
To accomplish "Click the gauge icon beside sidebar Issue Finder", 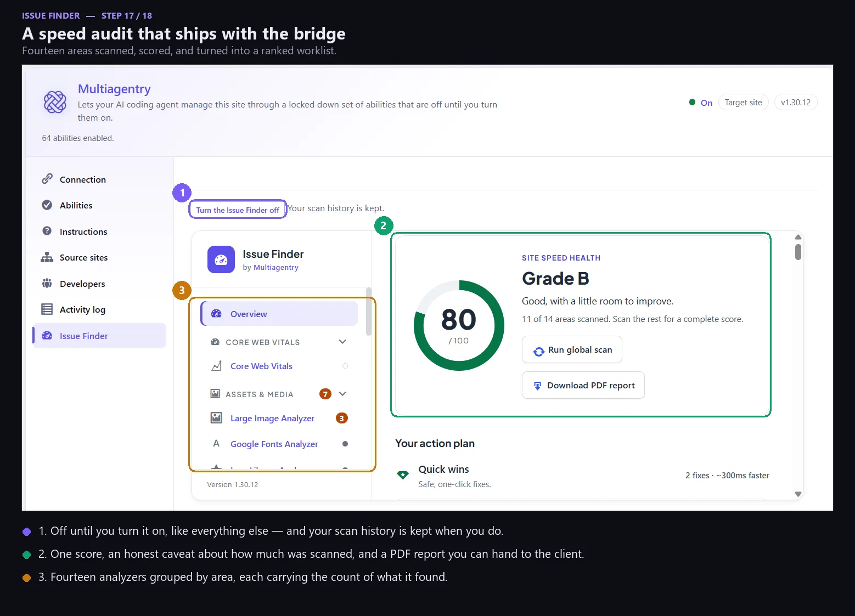I will tap(47, 336).
